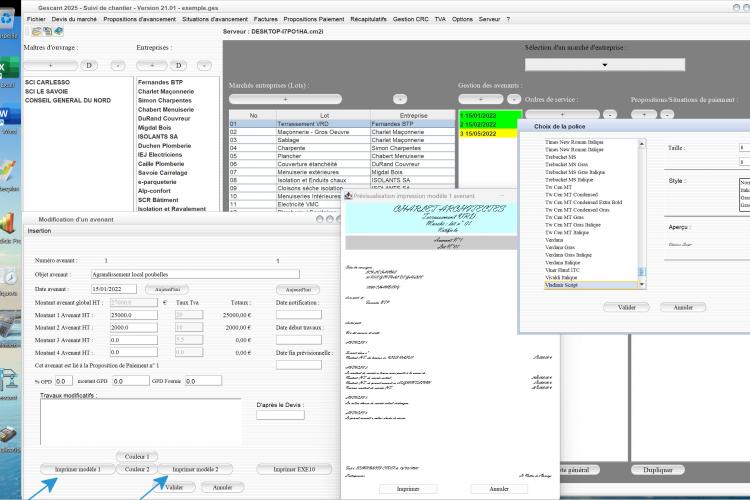Viewport: 750px width, 500px height.
Task: Click the Date notification field
Action: [x=298, y=314]
